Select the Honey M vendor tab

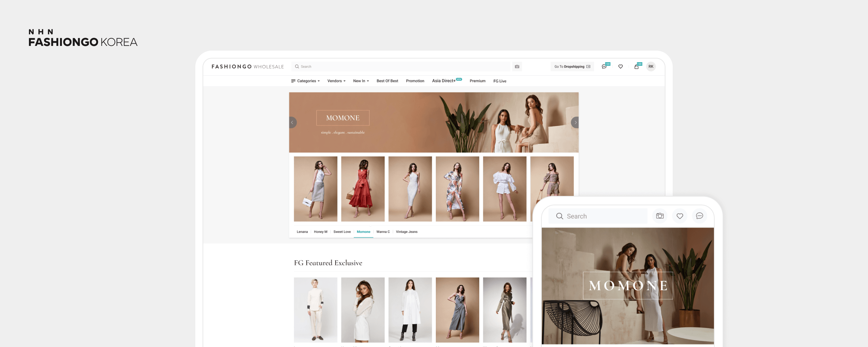point(320,232)
